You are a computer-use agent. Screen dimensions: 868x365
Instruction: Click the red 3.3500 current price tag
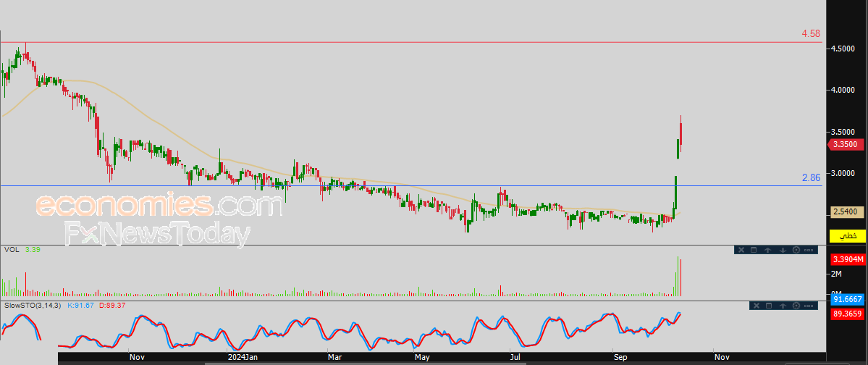tap(846, 144)
